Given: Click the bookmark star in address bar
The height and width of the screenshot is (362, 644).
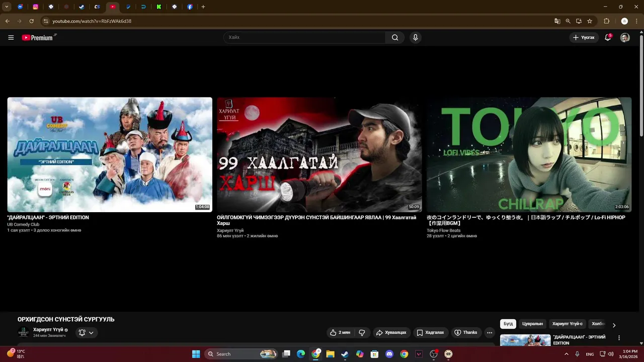Looking at the screenshot, I should (590, 21).
